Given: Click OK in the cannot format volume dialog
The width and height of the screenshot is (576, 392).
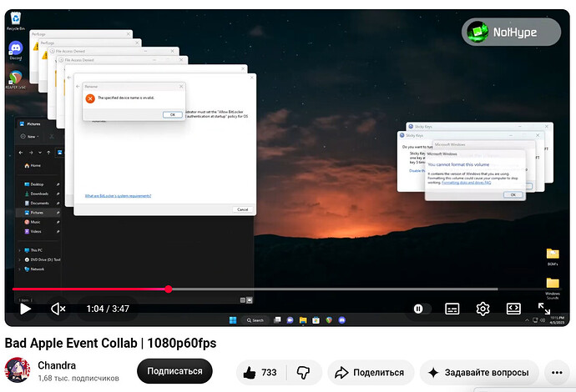Looking at the screenshot, I should (513, 195).
